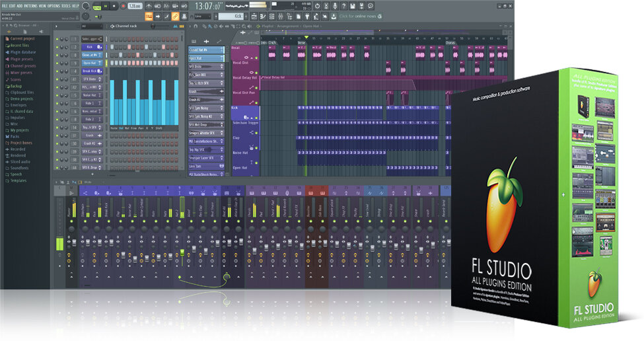
Task: Click the Crash #2 channel button
Action: [x=91, y=143]
